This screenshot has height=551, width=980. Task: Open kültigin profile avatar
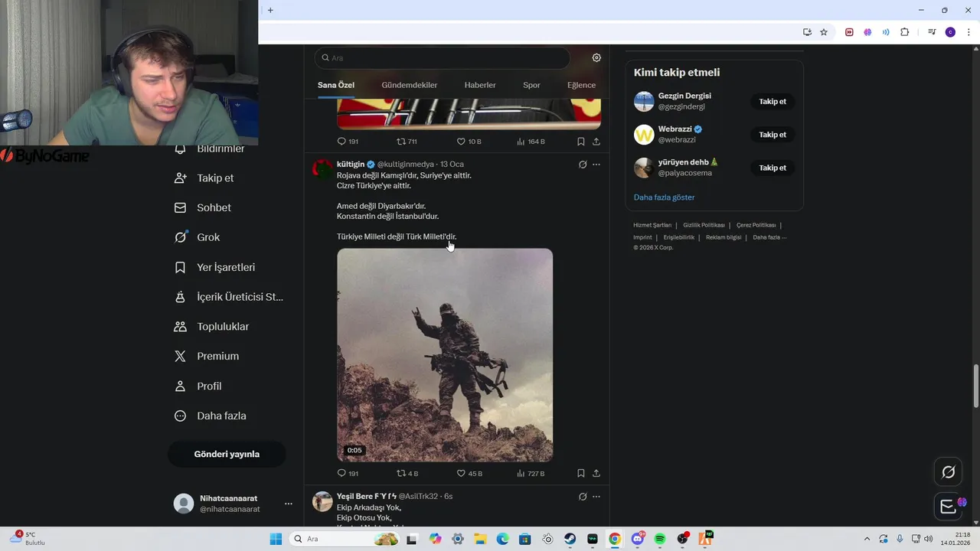pyautogui.click(x=323, y=169)
